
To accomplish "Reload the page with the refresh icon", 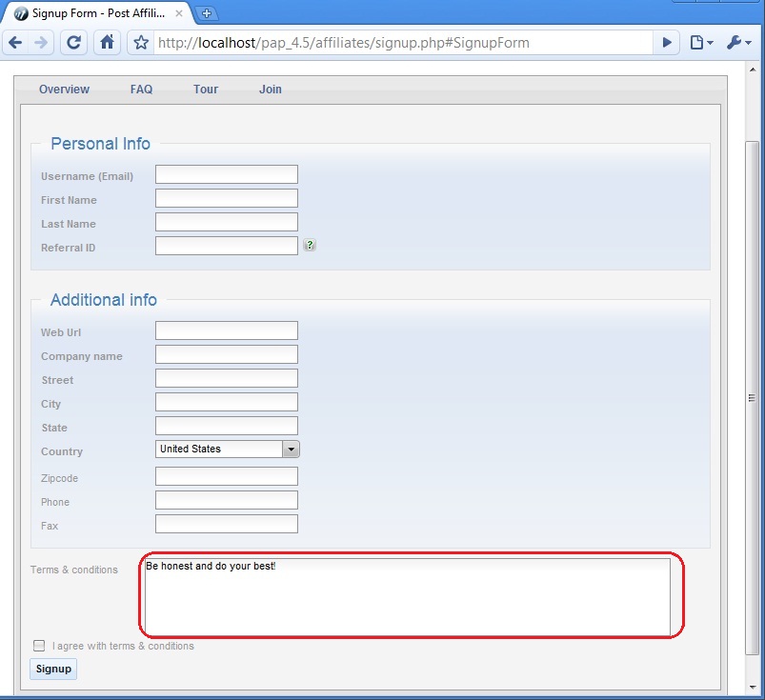I will pyautogui.click(x=73, y=43).
